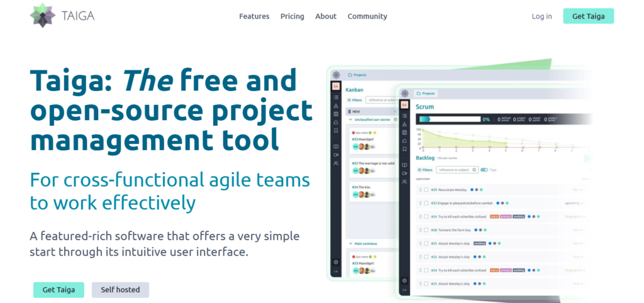Image resolution: width=644 pixels, height=303 pixels.
Task: Check the box for #28 Torment the farm boy
Action: (x=426, y=230)
